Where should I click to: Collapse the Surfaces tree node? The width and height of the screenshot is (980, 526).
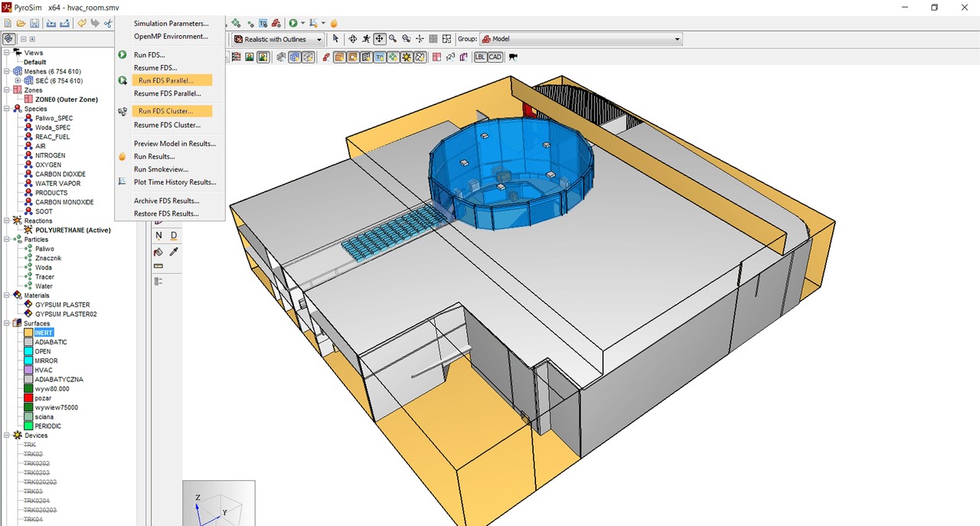coord(6,323)
